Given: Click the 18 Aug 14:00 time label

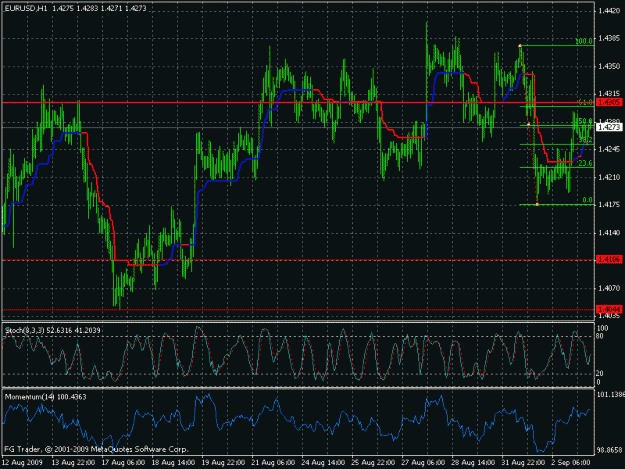Looking at the screenshot, I should point(173,463).
